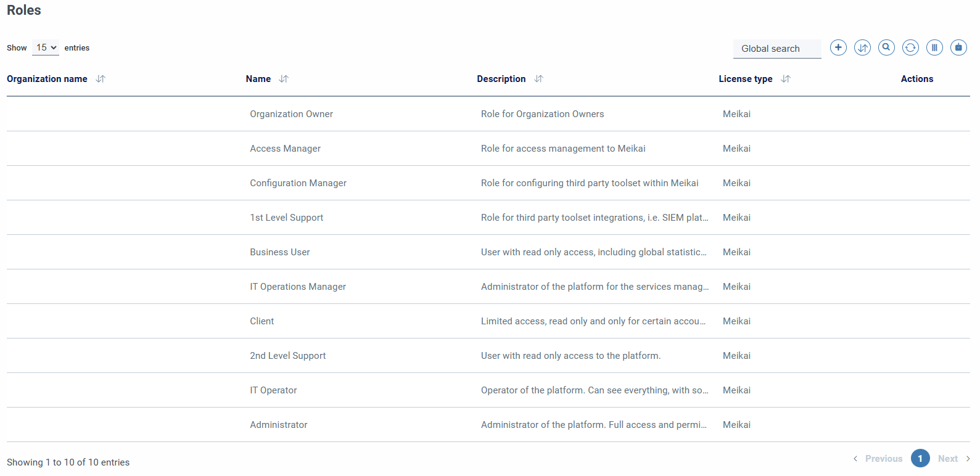Screen dimensions: 980x476
Task: Select the 2nd Level Support role name
Action: coord(287,356)
